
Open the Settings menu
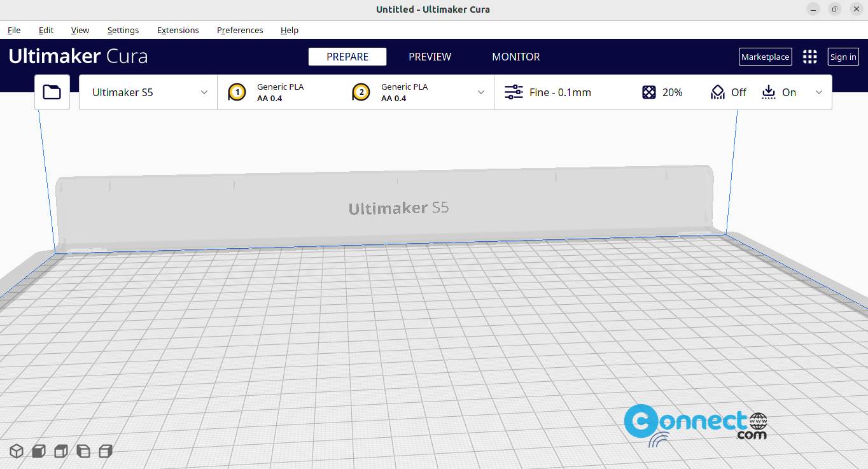(x=123, y=30)
